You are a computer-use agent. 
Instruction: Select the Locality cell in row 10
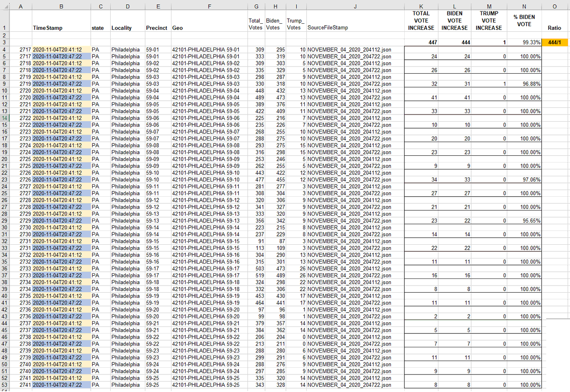click(127, 90)
